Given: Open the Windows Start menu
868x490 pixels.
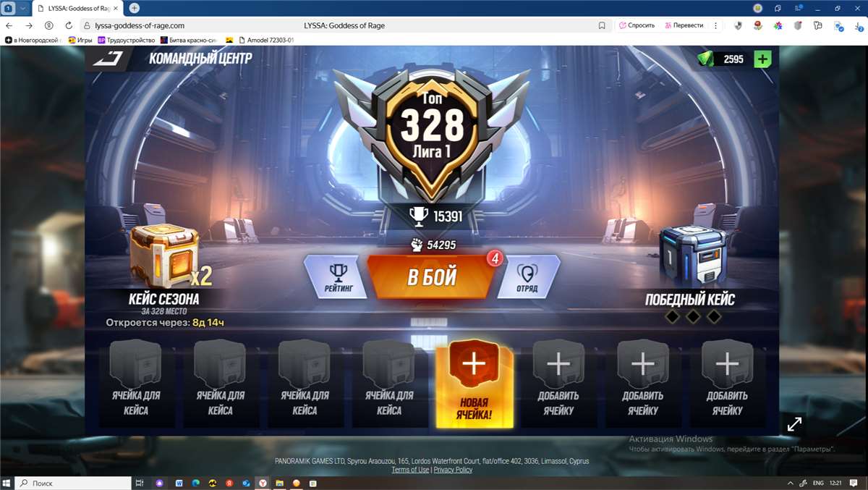Looking at the screenshot, I should [7, 483].
